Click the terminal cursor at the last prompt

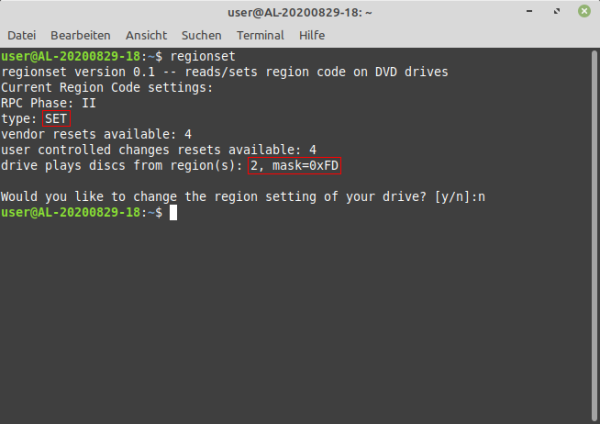[x=173, y=212]
